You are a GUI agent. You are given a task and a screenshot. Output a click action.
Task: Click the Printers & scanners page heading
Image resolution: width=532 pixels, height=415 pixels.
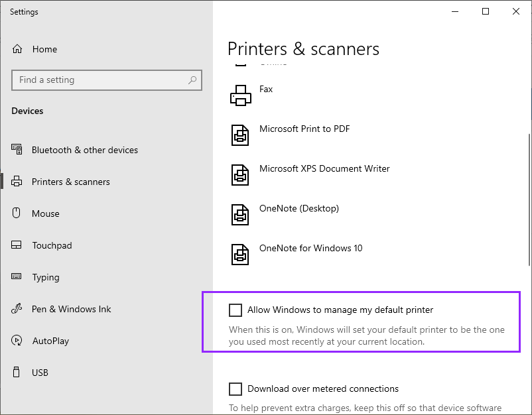point(303,49)
